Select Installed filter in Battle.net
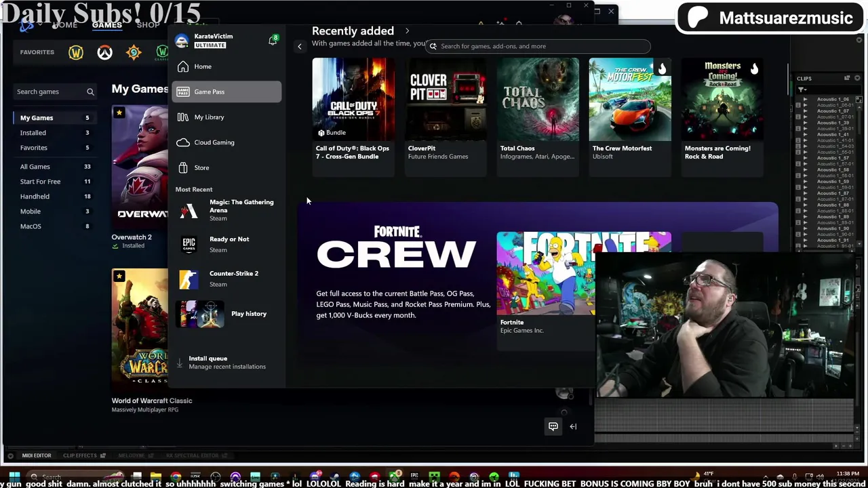 pyautogui.click(x=54, y=133)
